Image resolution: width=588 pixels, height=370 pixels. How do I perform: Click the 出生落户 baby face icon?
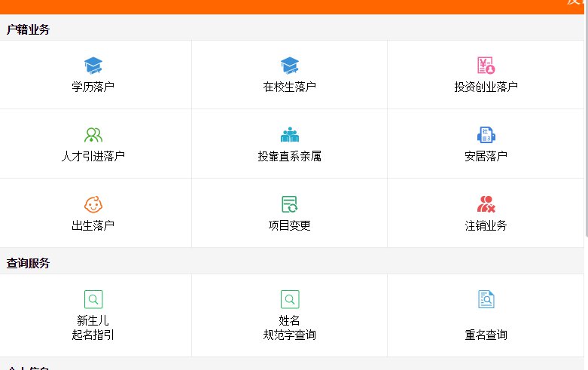93,204
